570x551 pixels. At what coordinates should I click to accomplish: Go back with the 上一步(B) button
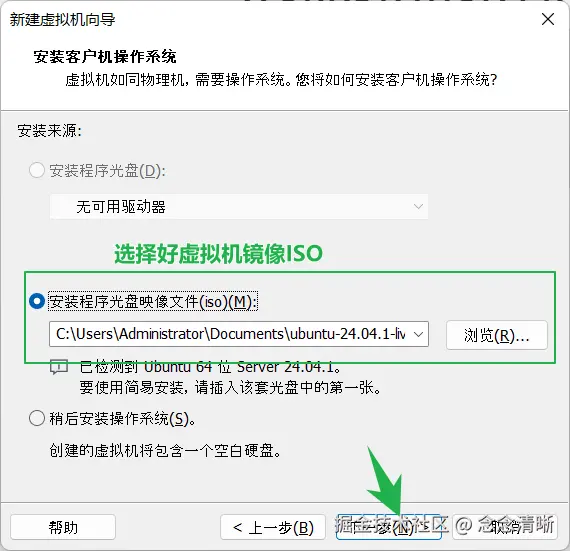(273, 527)
